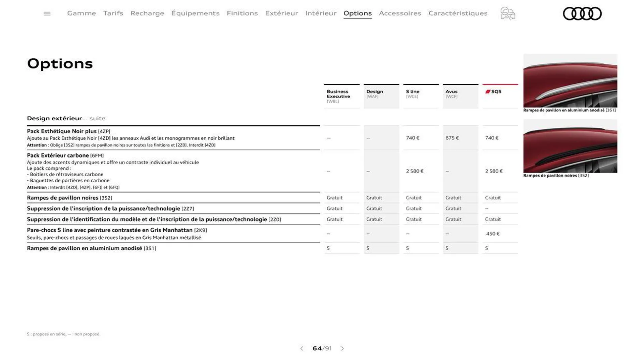Select Rampes de pavillon en aluminium anodisé row
Viewport: 644px width, 362px height.
[x=173, y=248]
